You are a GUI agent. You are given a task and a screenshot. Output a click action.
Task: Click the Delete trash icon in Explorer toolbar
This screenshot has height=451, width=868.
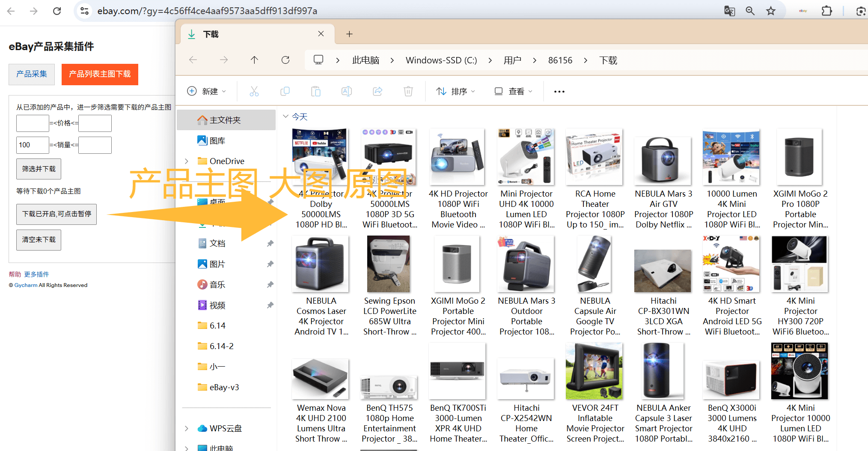click(x=408, y=91)
